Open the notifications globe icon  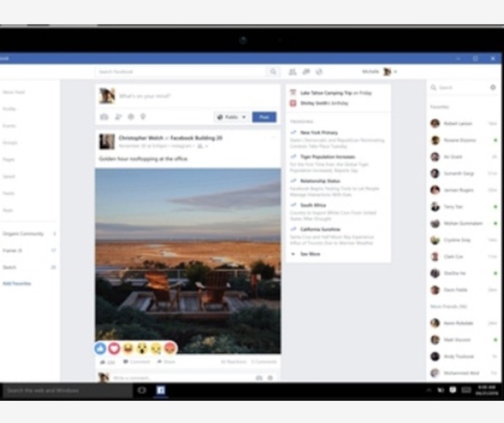point(319,72)
